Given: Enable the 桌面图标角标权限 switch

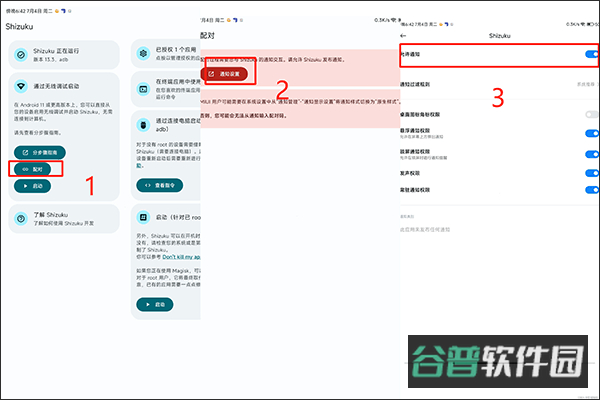Looking at the screenshot, I should (592, 114).
